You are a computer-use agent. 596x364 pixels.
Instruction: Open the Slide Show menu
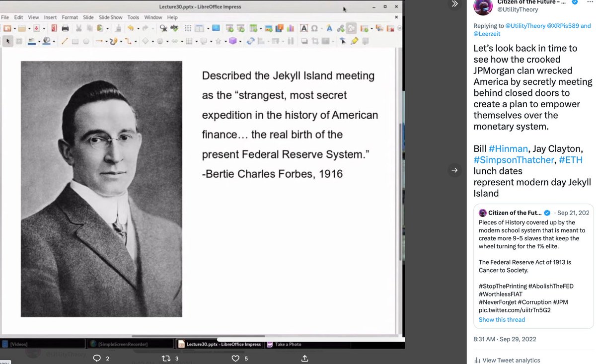110,17
